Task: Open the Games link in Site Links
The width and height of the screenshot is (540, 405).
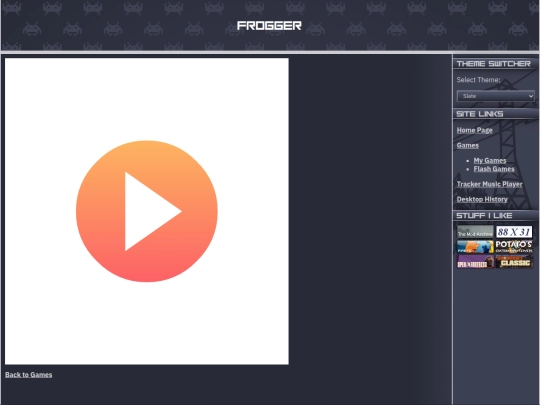Action: click(x=467, y=145)
